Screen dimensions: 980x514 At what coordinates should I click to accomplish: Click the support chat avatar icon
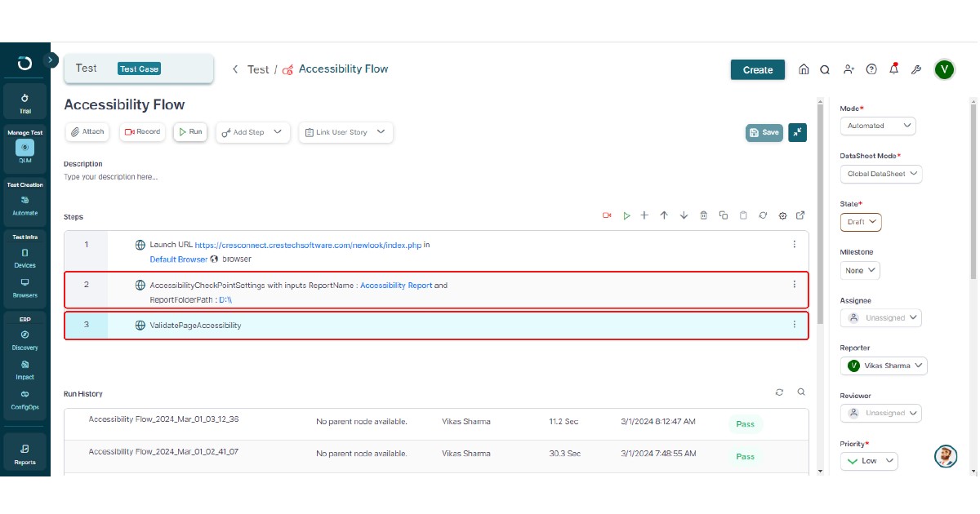(945, 457)
